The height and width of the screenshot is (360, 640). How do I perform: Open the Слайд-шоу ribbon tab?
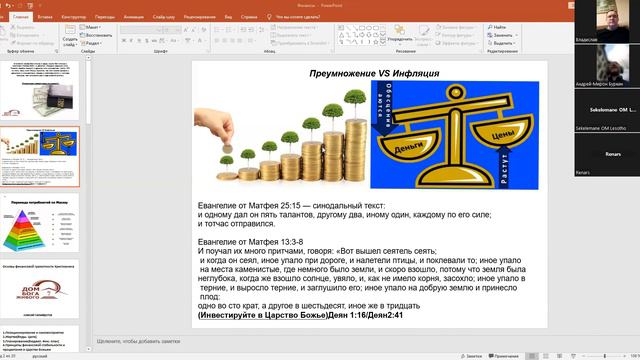point(164,17)
